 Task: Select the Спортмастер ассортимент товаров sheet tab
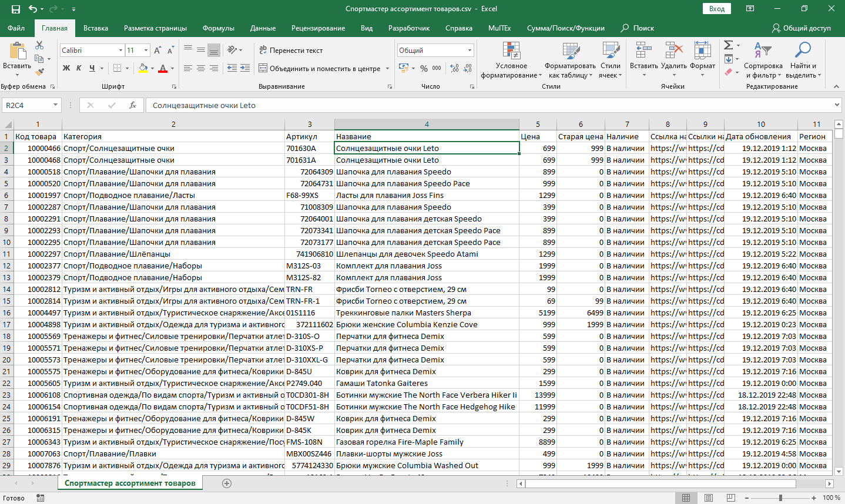130,483
